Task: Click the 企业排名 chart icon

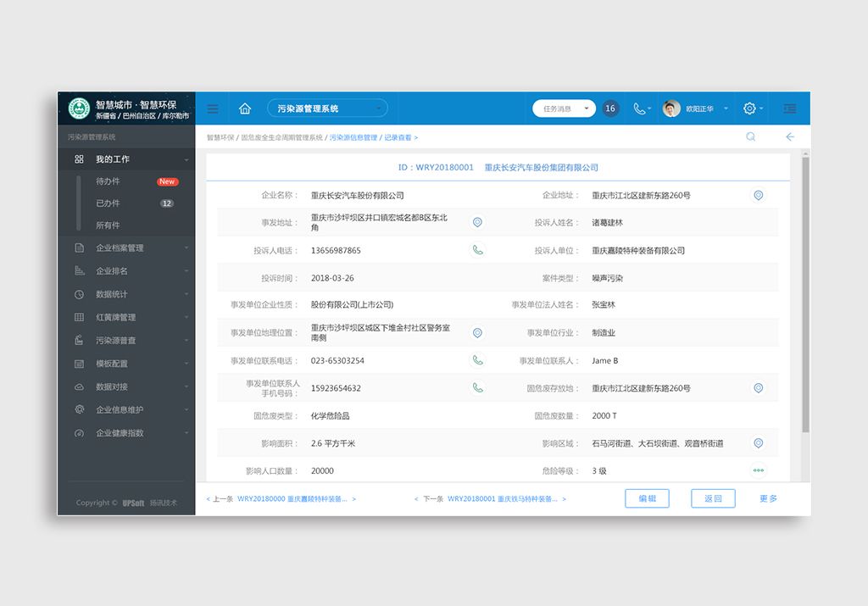Action: [79, 271]
